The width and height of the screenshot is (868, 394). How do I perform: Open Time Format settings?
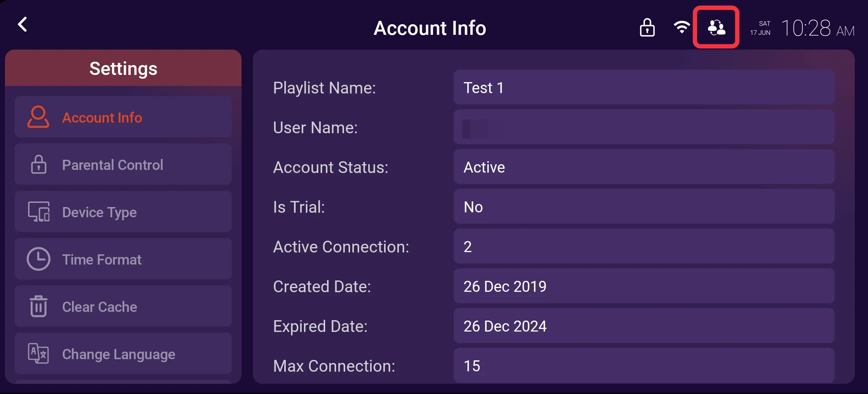(x=123, y=259)
